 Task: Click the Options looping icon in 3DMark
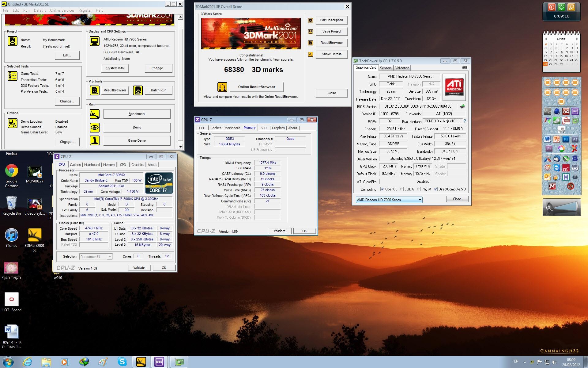pos(13,123)
